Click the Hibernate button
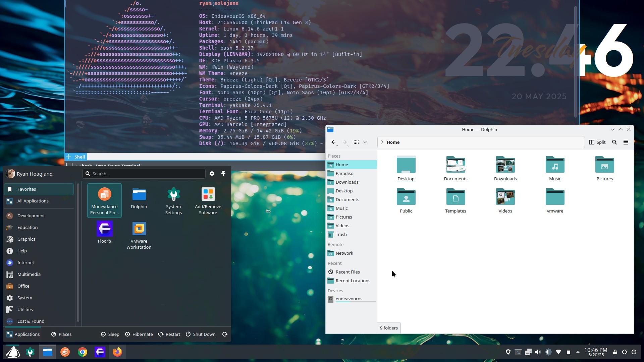Viewport: 644px width, 362px height. click(139, 334)
